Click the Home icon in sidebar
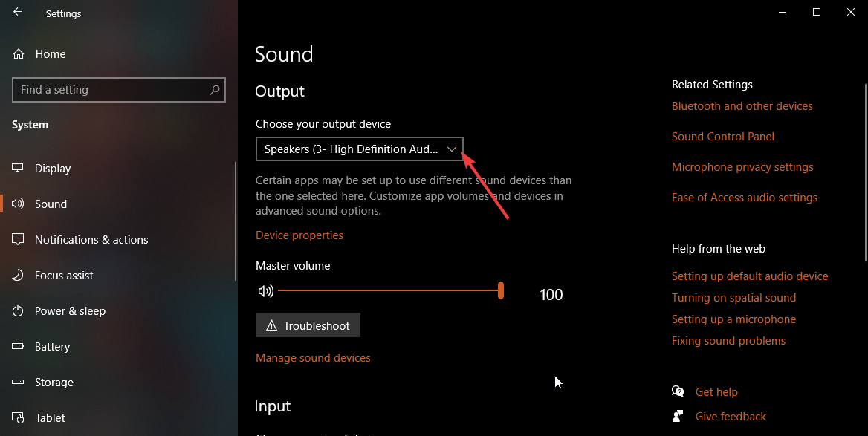This screenshot has height=436, width=868. [19, 54]
